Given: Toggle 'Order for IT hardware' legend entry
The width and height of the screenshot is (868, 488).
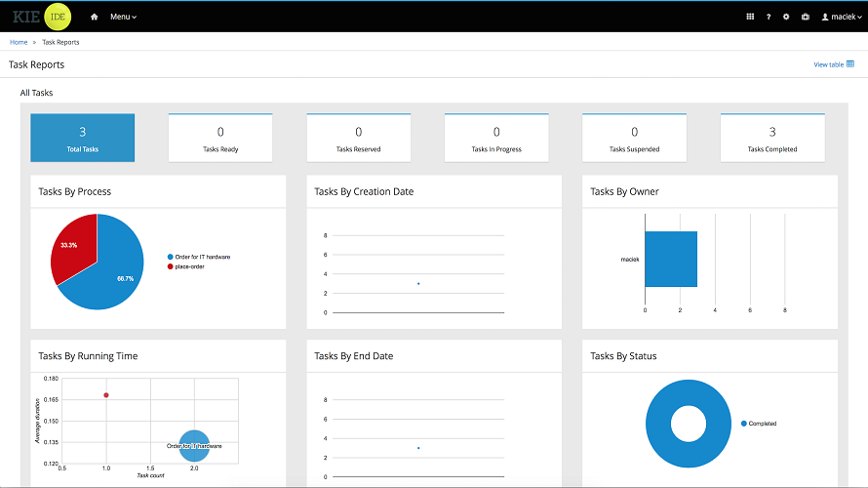Looking at the screenshot, I should (202, 257).
